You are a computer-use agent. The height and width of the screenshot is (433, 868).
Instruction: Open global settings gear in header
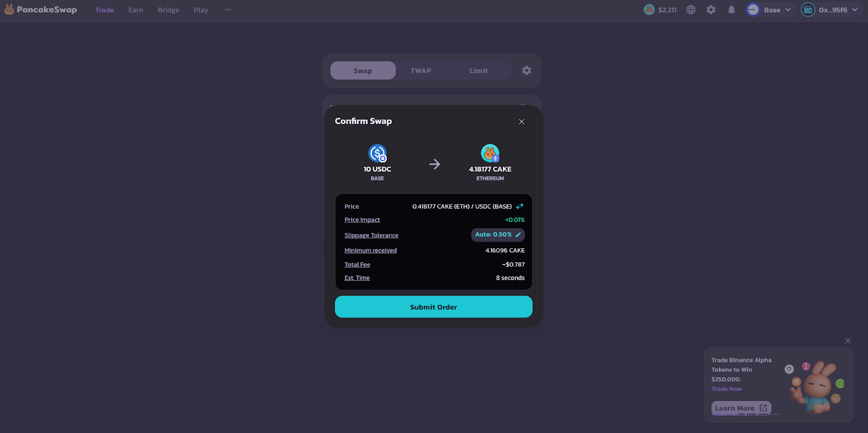click(711, 10)
